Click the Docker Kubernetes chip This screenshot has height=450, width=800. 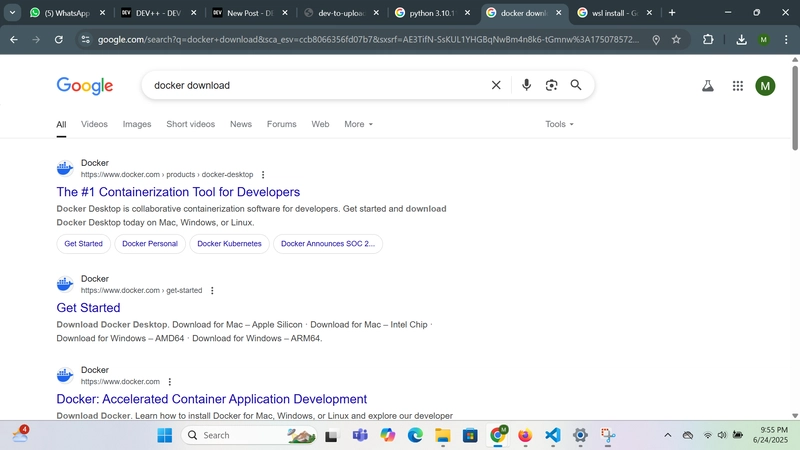tap(229, 244)
